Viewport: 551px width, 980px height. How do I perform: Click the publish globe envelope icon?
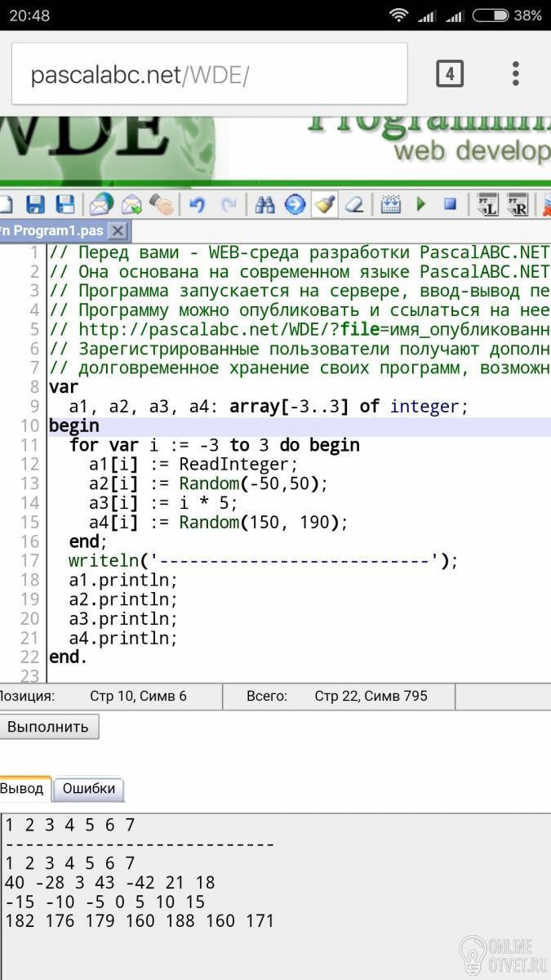point(102,204)
